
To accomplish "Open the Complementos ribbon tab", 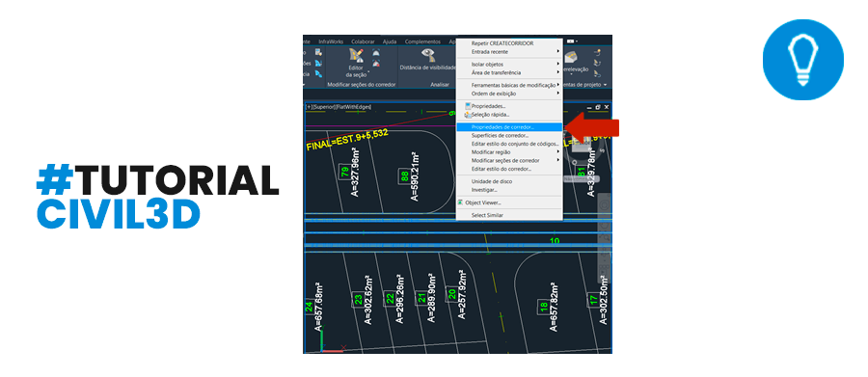I will (x=422, y=41).
